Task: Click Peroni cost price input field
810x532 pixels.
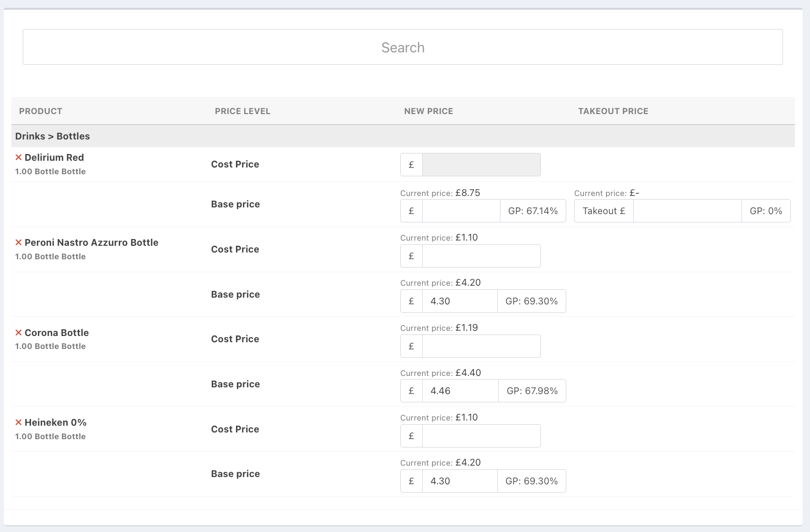Action: [x=481, y=256]
